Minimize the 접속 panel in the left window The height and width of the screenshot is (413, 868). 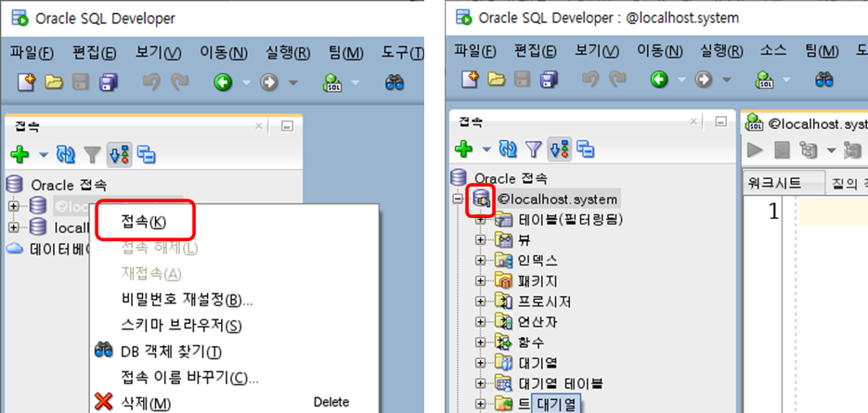287,127
